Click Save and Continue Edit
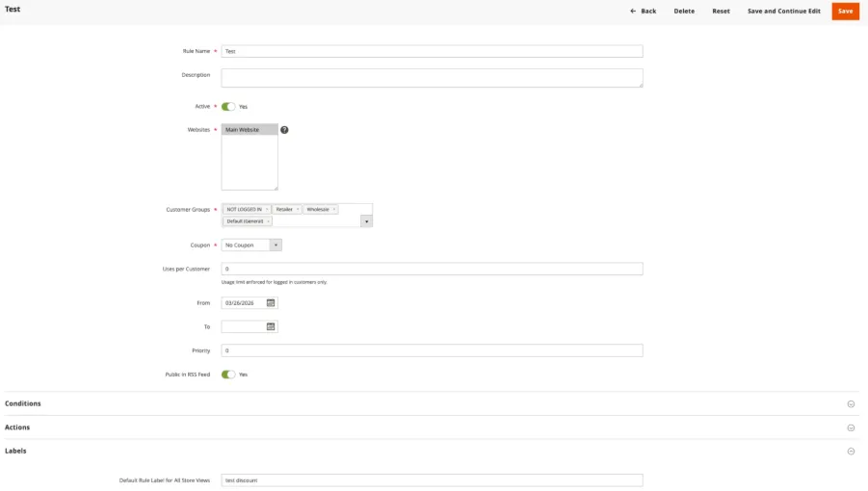868x491 pixels. click(784, 11)
